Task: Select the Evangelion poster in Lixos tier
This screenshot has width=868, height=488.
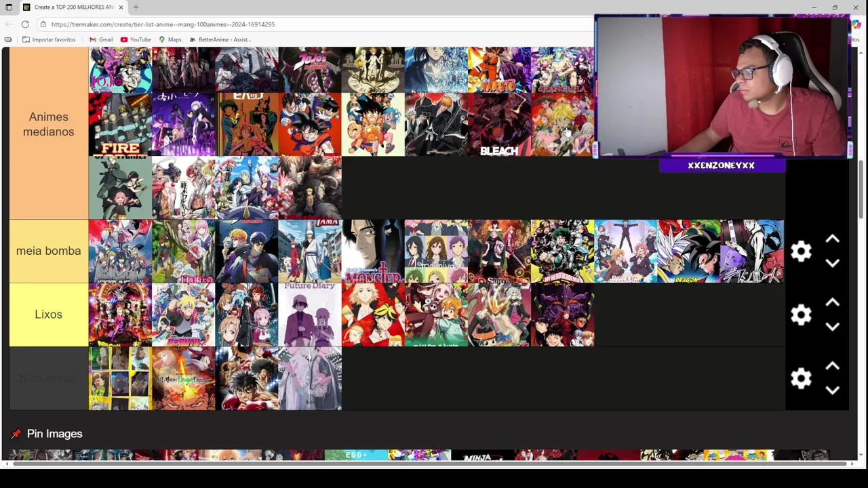Action: pos(562,314)
